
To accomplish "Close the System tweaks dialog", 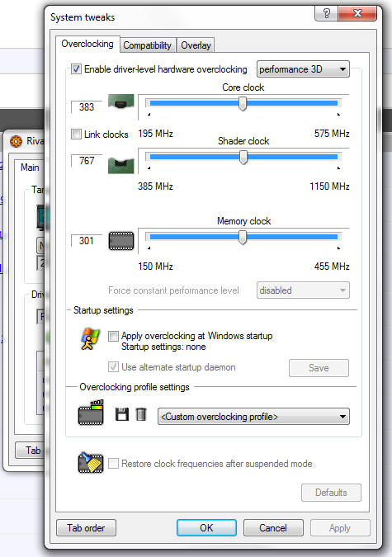I will (x=357, y=13).
